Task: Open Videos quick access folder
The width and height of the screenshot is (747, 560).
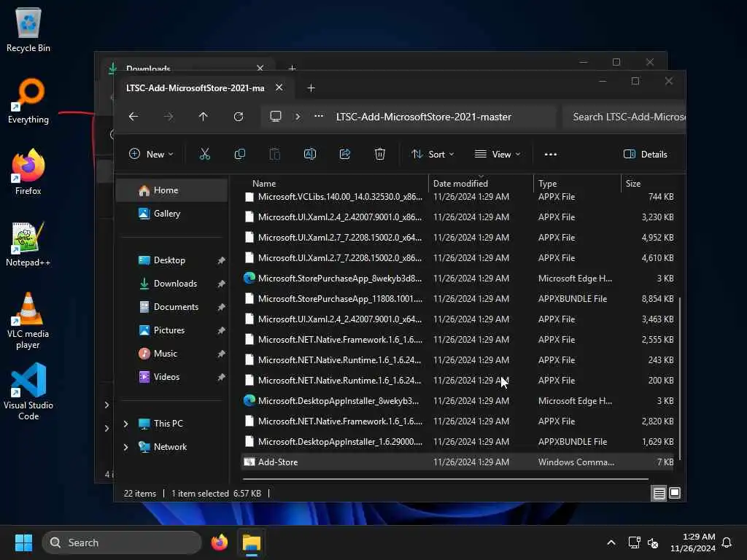Action: point(171,377)
